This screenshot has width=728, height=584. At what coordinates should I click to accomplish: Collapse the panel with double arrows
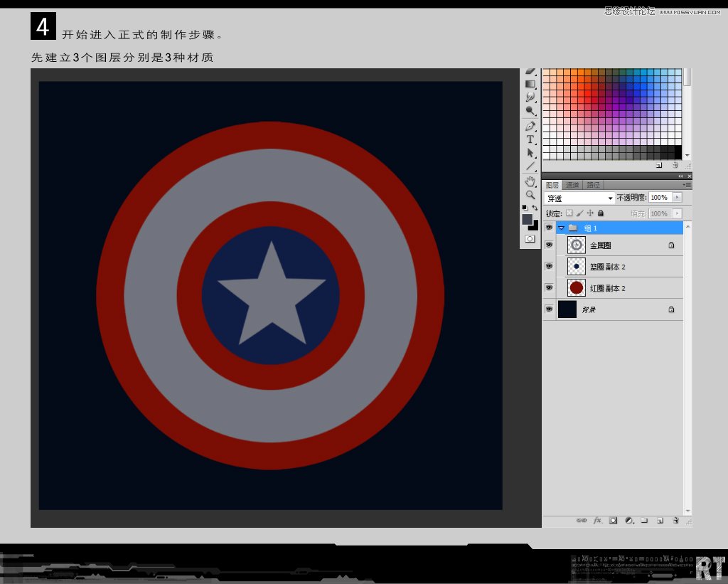coord(680,176)
